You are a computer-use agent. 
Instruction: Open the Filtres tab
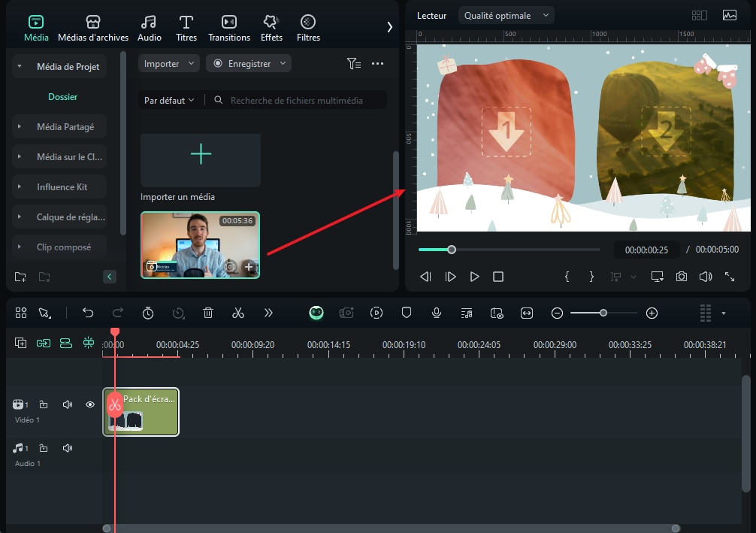coord(308,28)
